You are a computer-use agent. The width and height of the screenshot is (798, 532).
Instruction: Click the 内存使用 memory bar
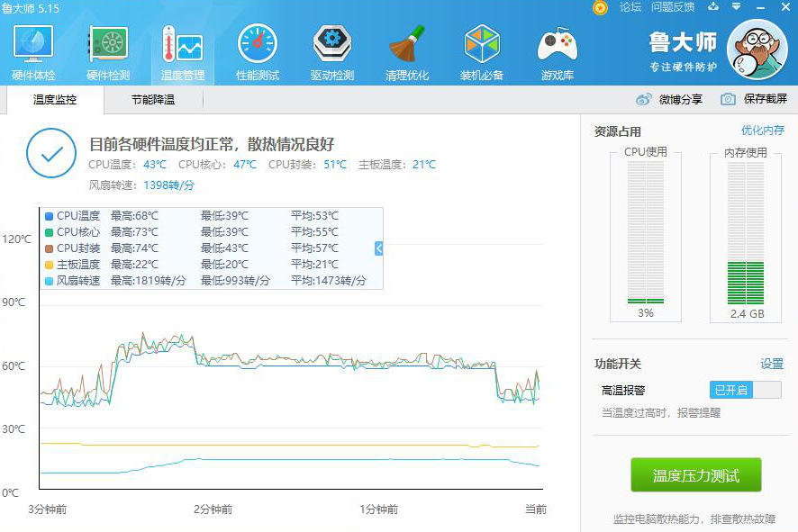click(746, 232)
